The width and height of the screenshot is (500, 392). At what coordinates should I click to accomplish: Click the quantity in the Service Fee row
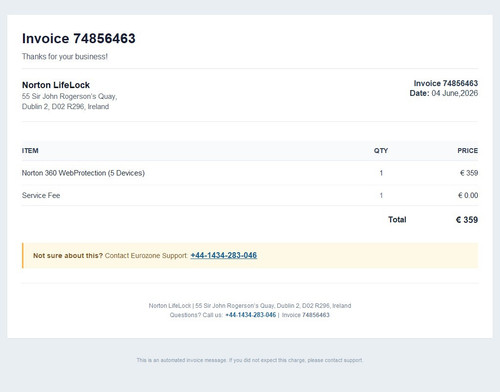point(381,195)
